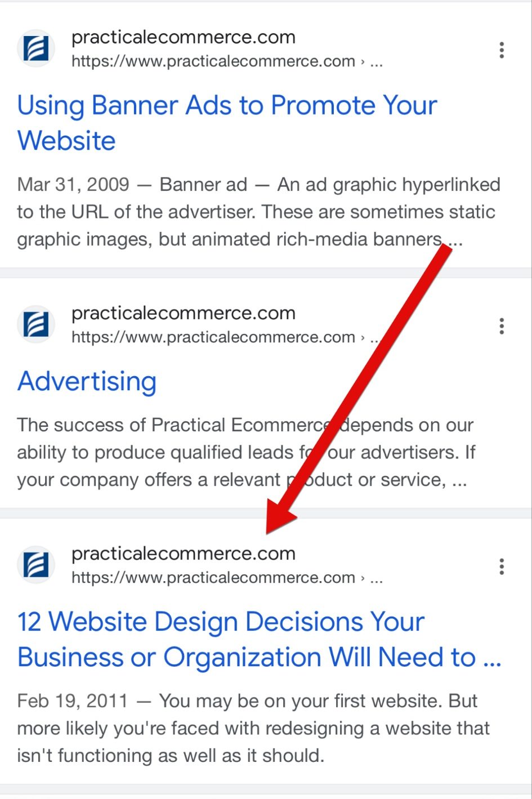Click the practicalecommerce.com site name above Banner Ads
Image resolution: width=532 pixels, height=799 pixels.
184,37
